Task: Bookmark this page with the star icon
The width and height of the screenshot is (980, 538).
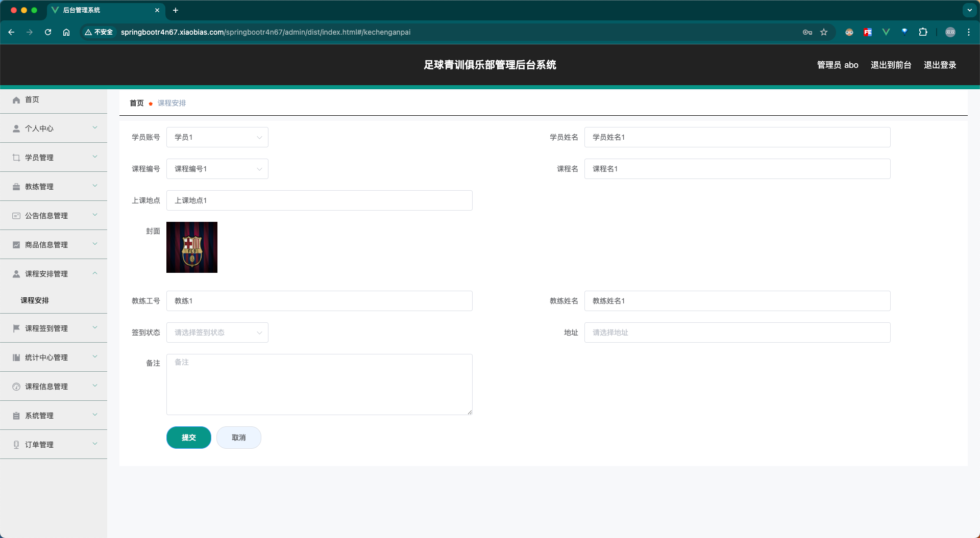Action: [824, 32]
